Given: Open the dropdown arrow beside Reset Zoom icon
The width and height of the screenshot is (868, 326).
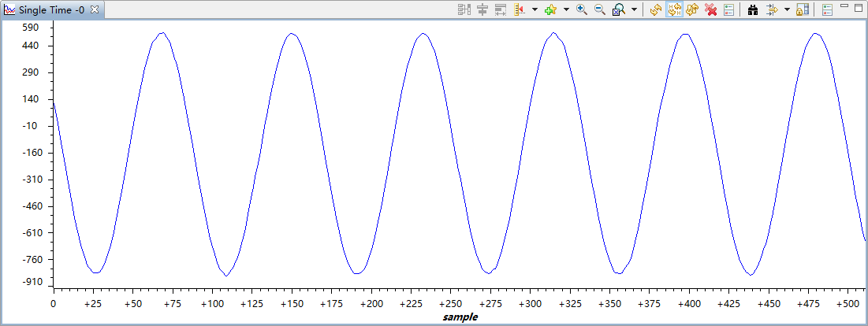Looking at the screenshot, I should point(634,9).
